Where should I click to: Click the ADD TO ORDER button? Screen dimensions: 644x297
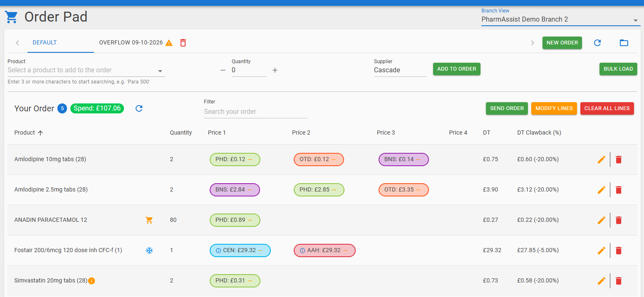pos(457,69)
